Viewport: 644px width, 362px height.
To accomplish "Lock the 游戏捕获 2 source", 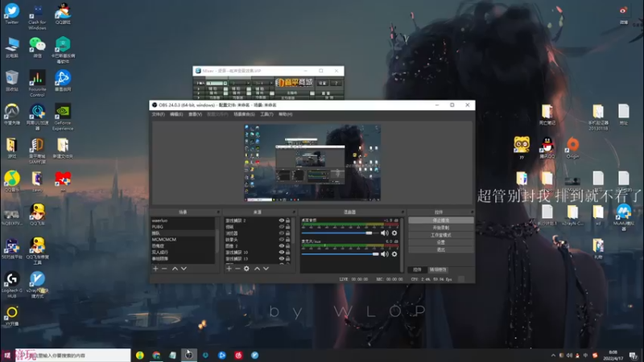I will click(x=288, y=220).
